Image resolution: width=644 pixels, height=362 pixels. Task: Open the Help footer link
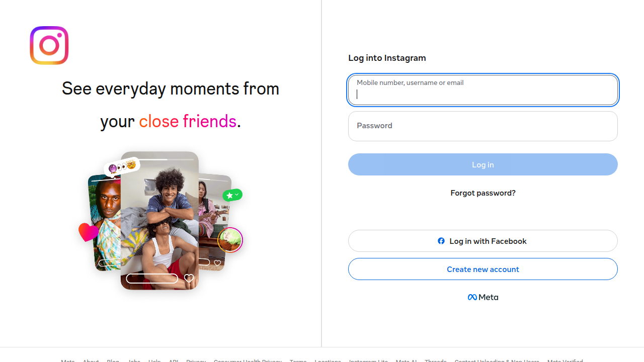point(154,360)
